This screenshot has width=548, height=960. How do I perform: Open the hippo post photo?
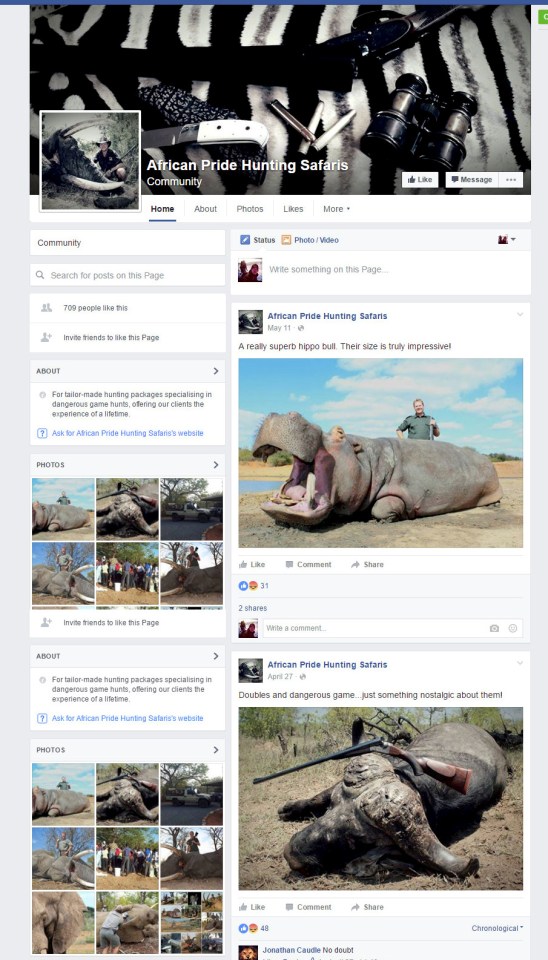click(380, 453)
